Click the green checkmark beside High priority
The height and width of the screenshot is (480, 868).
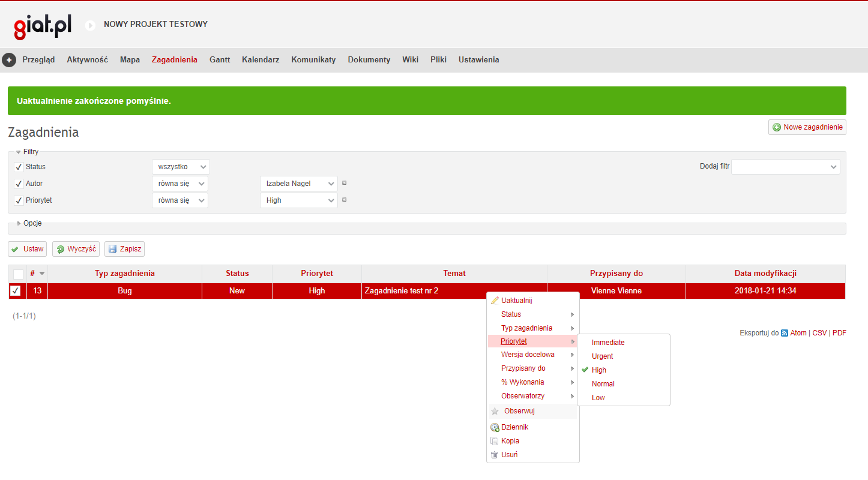point(585,370)
